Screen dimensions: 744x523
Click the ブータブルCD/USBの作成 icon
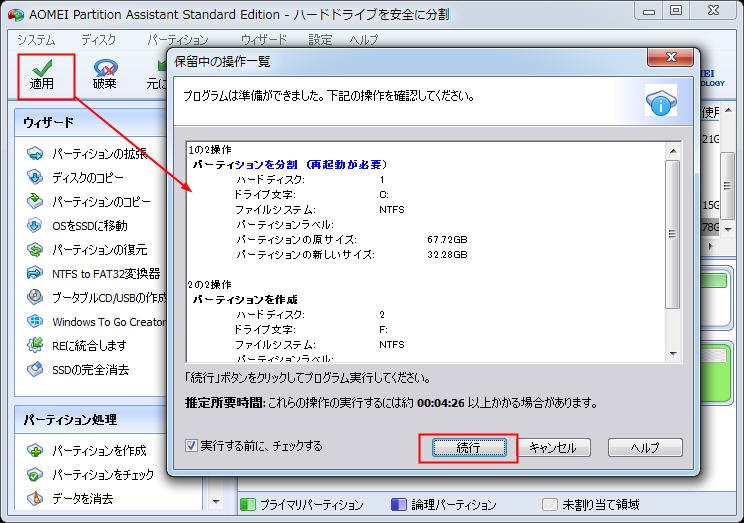pyautogui.click(x=35, y=297)
